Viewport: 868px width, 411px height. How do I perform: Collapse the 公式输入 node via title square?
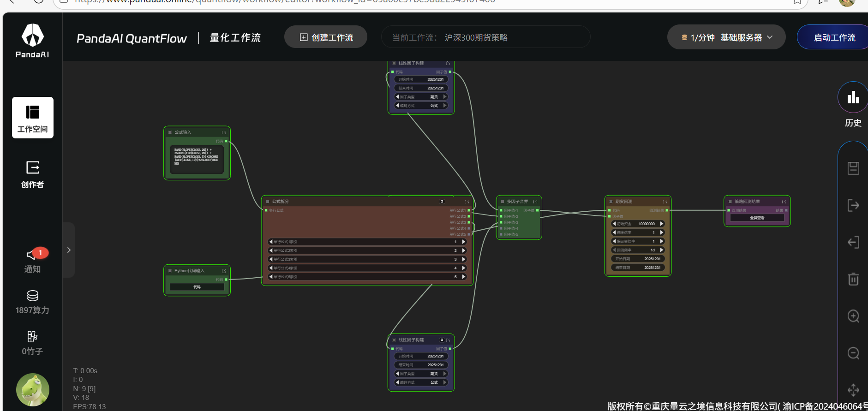click(x=170, y=132)
